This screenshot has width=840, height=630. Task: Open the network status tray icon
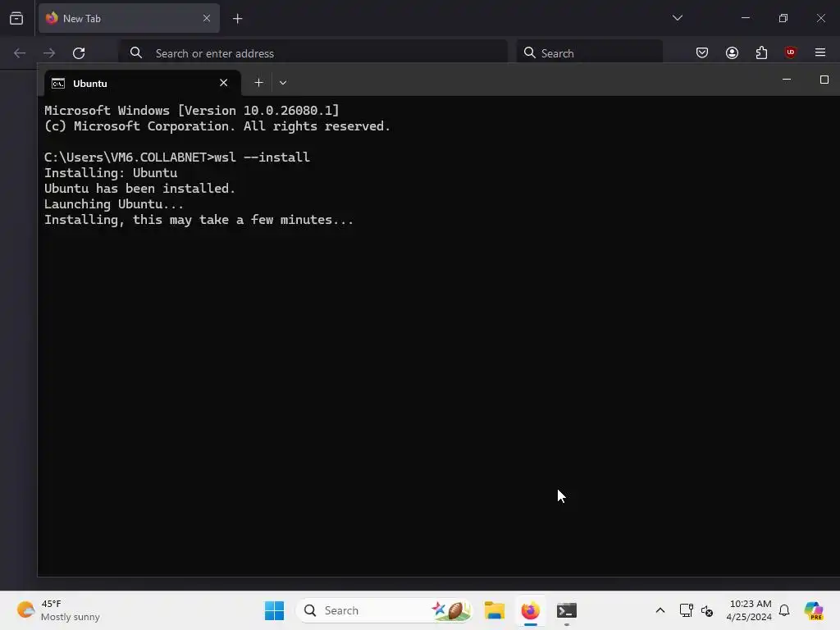click(x=686, y=610)
